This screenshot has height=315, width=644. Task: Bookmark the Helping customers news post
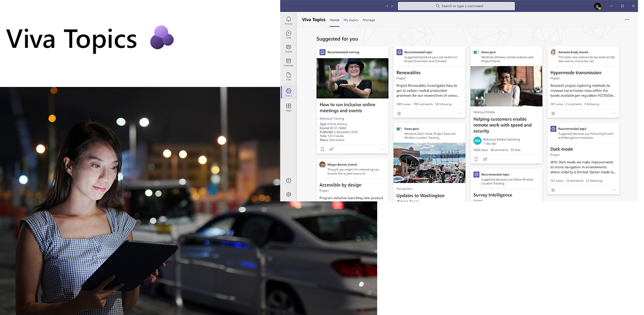coord(476,159)
